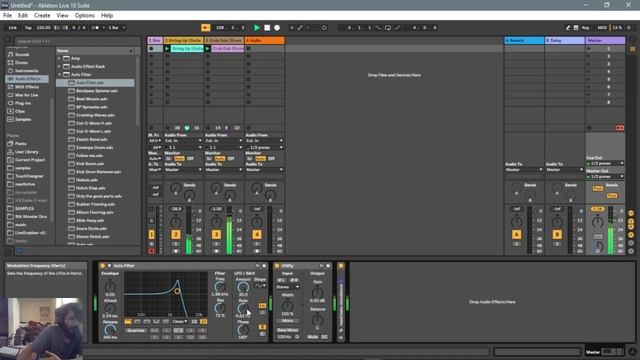Select the A Reverb return track header
Image resolution: width=640 pixels, height=360 pixels.
pos(524,40)
